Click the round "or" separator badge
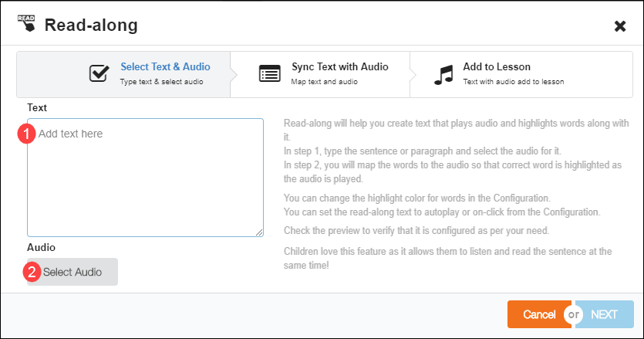This screenshot has width=644, height=339. pyautogui.click(x=573, y=314)
